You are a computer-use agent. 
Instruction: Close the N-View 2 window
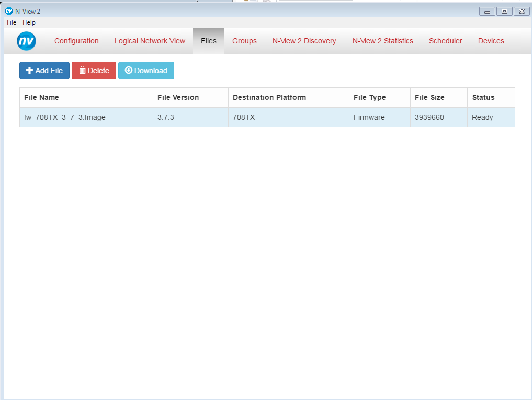(x=522, y=12)
